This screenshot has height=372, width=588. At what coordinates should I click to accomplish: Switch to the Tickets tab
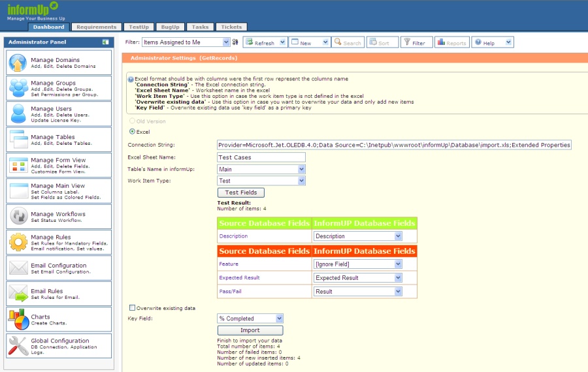tap(231, 27)
